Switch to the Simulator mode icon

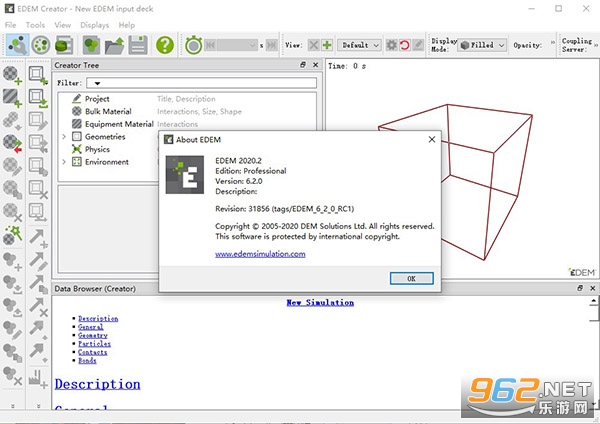[41, 45]
